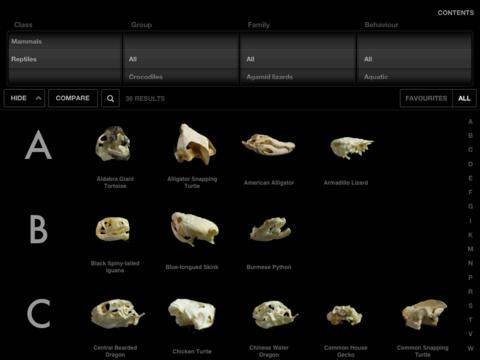Switch to the ALL tab
The image size is (480, 360).
464,98
